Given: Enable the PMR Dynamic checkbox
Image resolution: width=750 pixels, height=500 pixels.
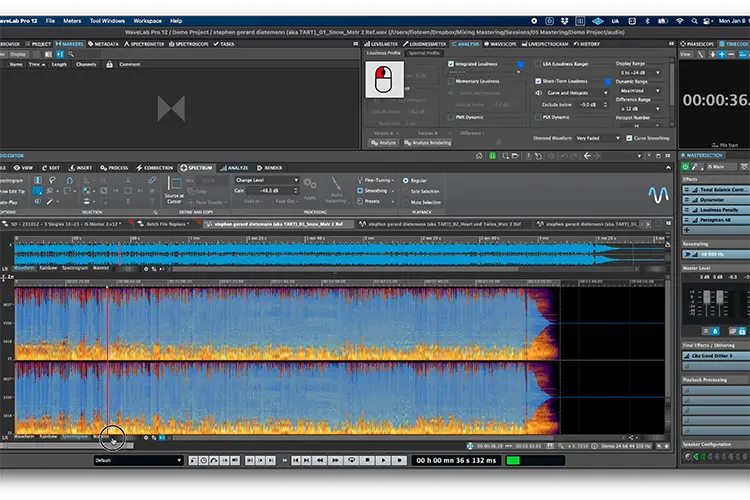Looking at the screenshot, I should (451, 117).
